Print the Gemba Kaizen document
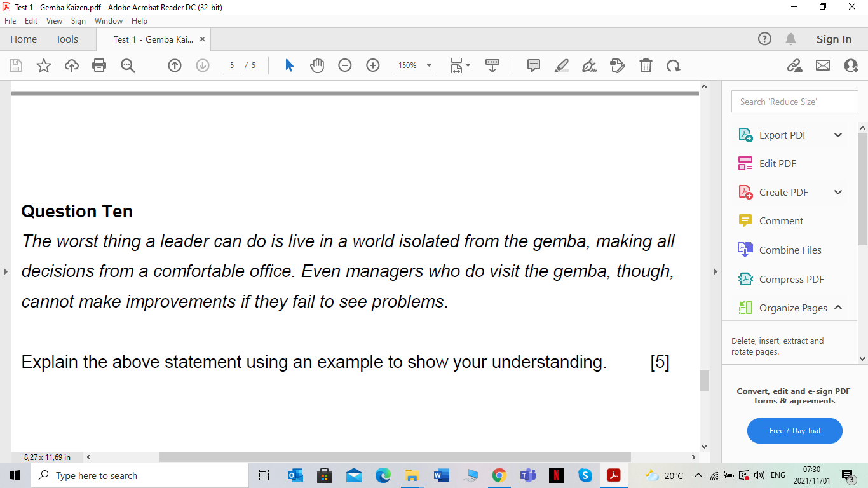This screenshot has height=488, width=868. click(x=99, y=65)
